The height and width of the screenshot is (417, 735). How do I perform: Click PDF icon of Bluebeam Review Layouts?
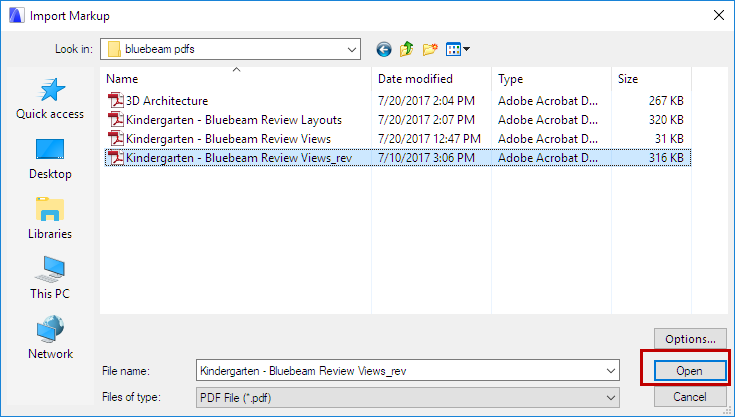pyautogui.click(x=115, y=119)
